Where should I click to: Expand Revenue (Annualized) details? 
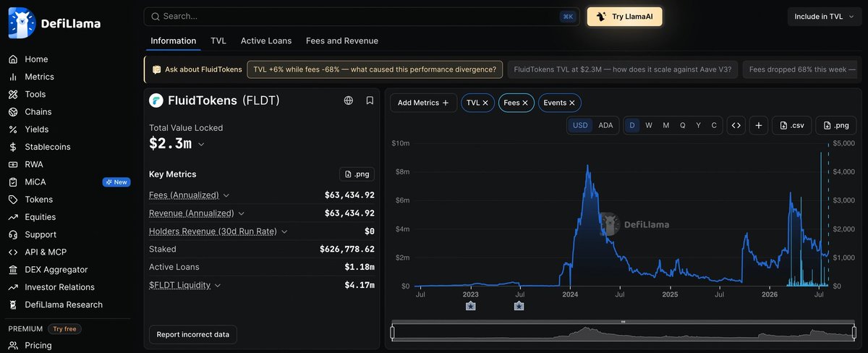(x=242, y=213)
